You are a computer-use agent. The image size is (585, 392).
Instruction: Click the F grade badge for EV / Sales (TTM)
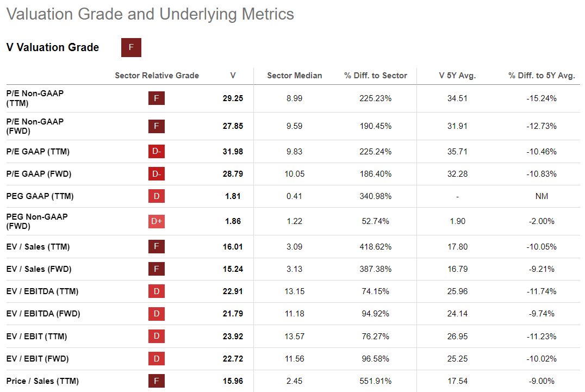coord(157,247)
